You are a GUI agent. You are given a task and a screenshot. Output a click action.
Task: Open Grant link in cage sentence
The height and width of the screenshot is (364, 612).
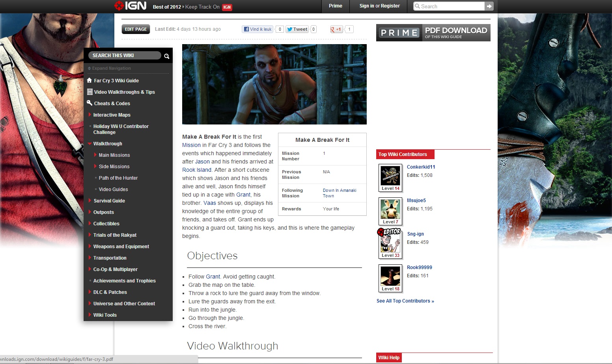pos(243,195)
